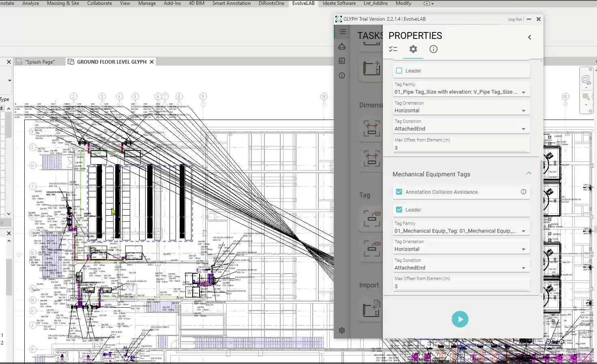Uncheck Annotation Collision Avoidance checkbox
597x364 pixels.
coord(399,192)
